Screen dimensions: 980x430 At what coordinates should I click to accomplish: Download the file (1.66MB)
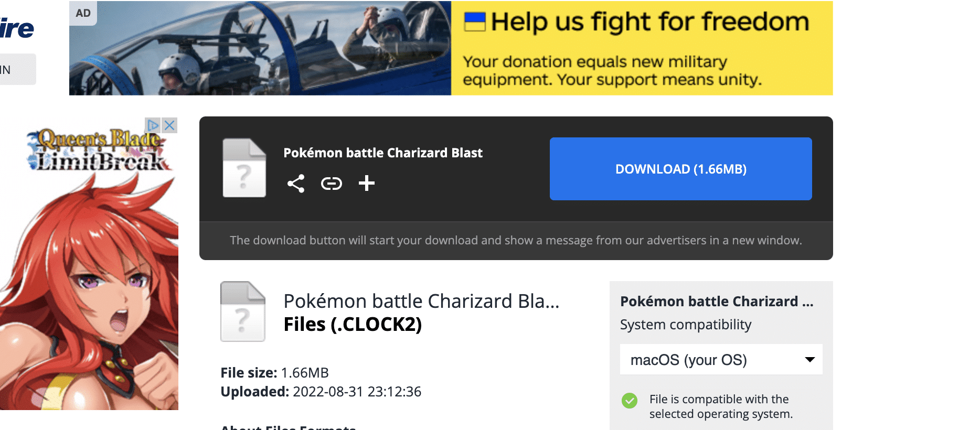click(x=681, y=169)
